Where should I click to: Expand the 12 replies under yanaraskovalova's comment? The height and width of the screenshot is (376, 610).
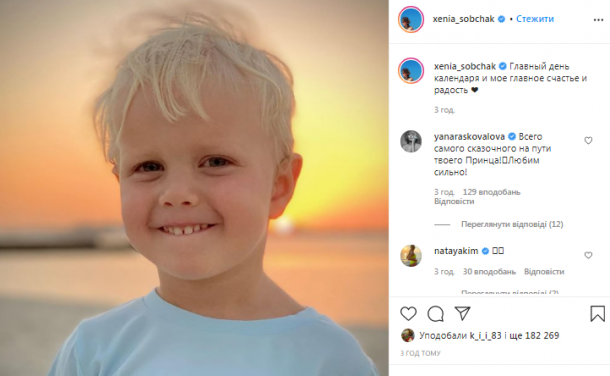click(x=512, y=224)
